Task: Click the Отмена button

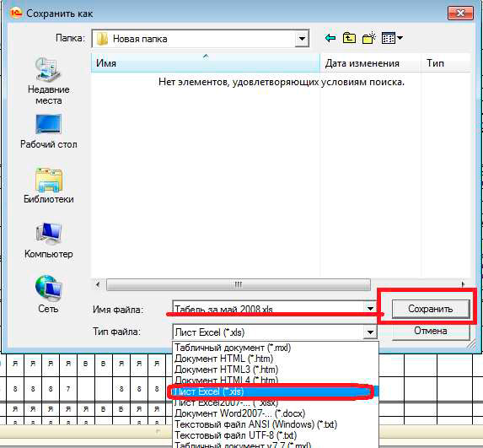Action: click(x=431, y=331)
